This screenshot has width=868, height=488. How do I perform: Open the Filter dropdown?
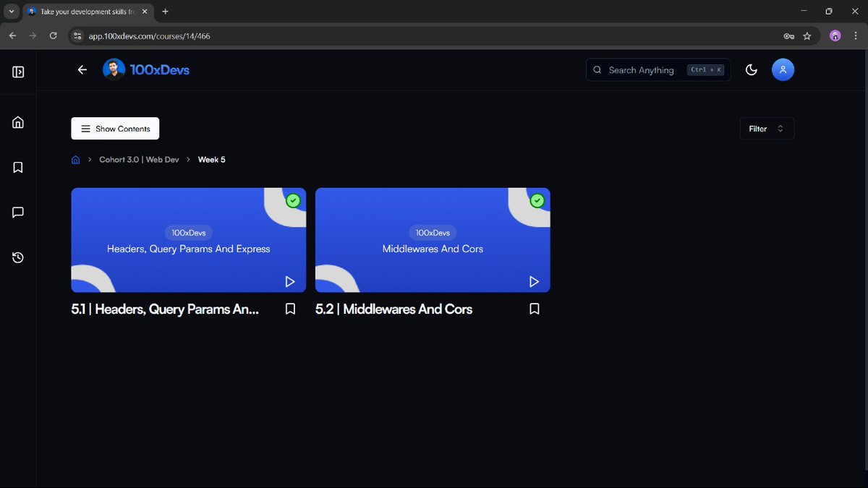pos(767,129)
